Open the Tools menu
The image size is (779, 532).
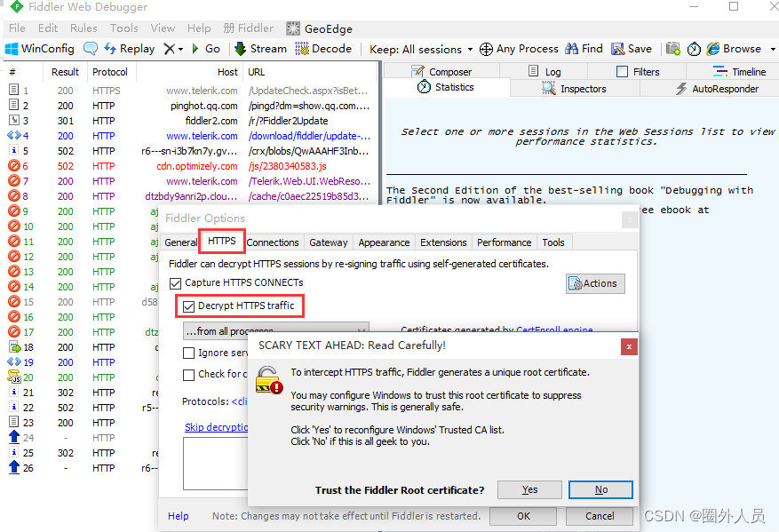tap(123, 28)
